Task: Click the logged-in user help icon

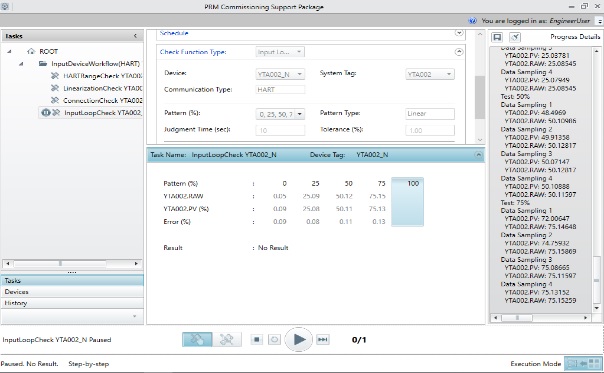Action: coord(472,21)
